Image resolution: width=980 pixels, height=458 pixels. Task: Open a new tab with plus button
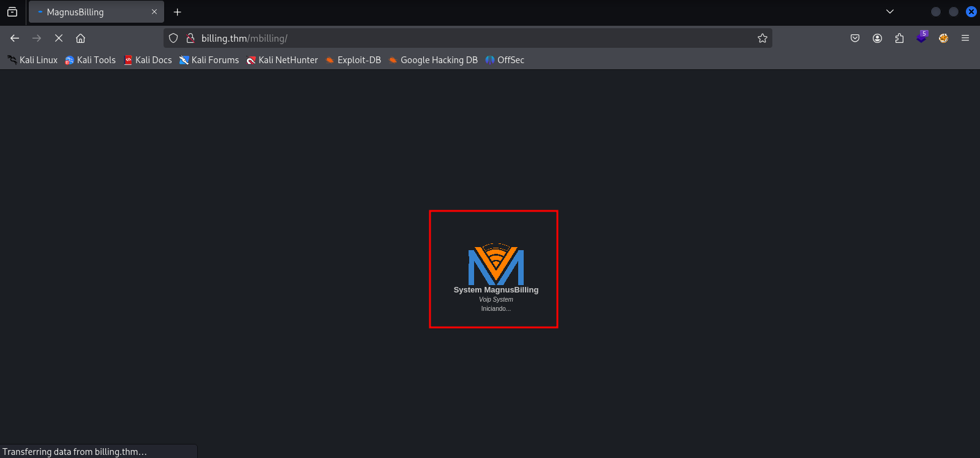pos(178,12)
